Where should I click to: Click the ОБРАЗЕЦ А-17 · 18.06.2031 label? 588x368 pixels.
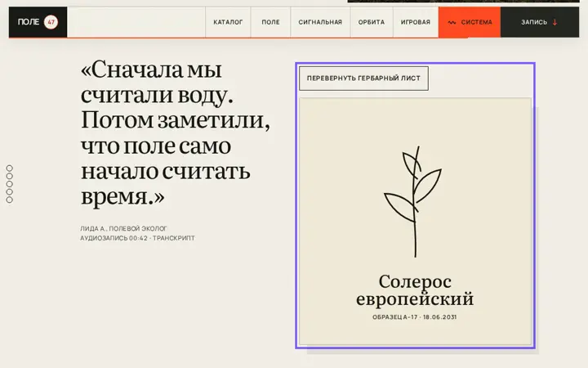[x=414, y=317]
